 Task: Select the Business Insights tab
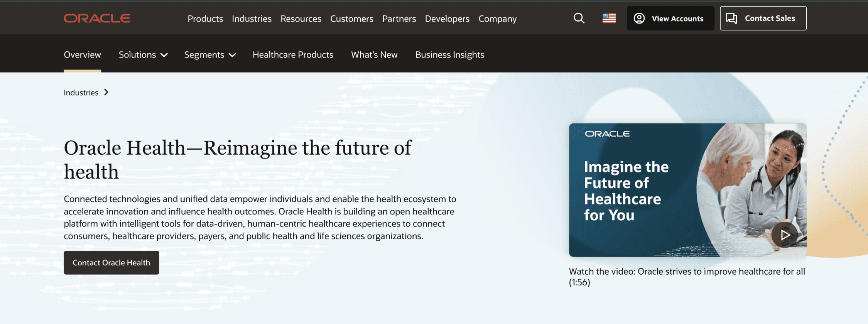[449, 55]
